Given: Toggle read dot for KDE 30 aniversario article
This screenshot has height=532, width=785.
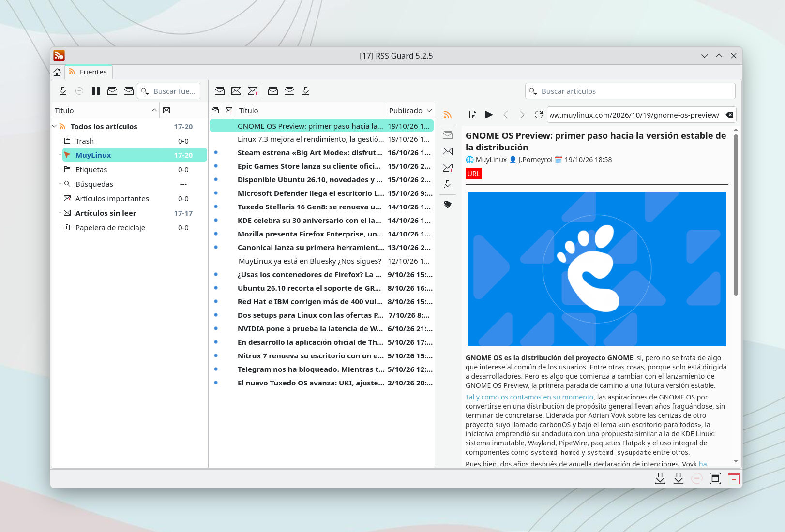Looking at the screenshot, I should tap(216, 220).
